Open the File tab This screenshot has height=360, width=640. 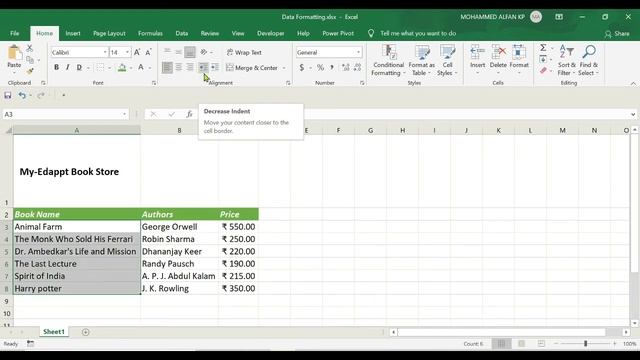pyautogui.click(x=15, y=33)
